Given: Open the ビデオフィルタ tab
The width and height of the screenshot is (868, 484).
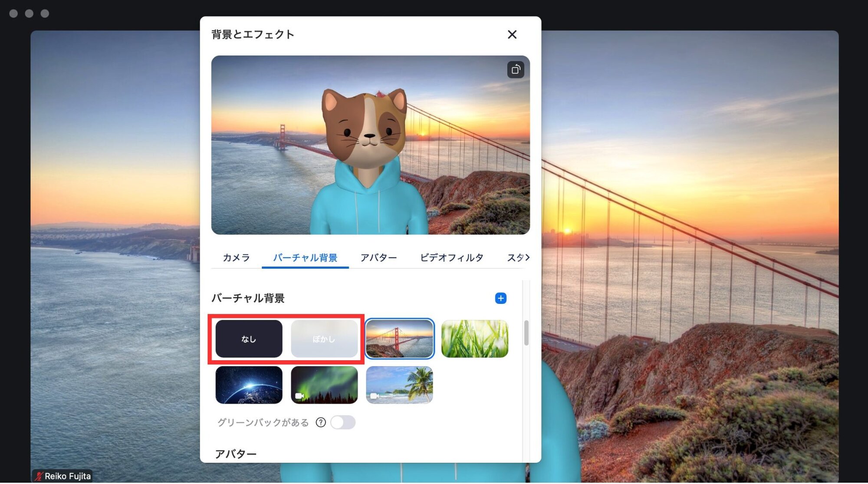Looking at the screenshot, I should 451,257.
